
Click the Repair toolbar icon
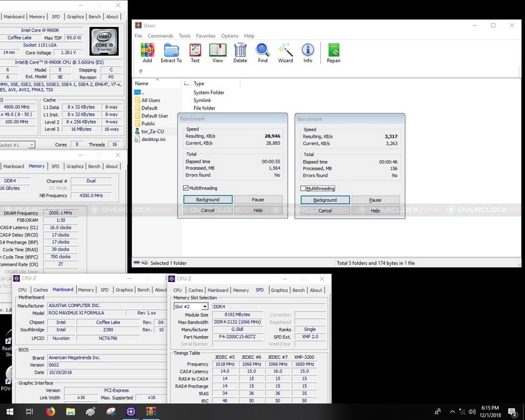point(334,53)
